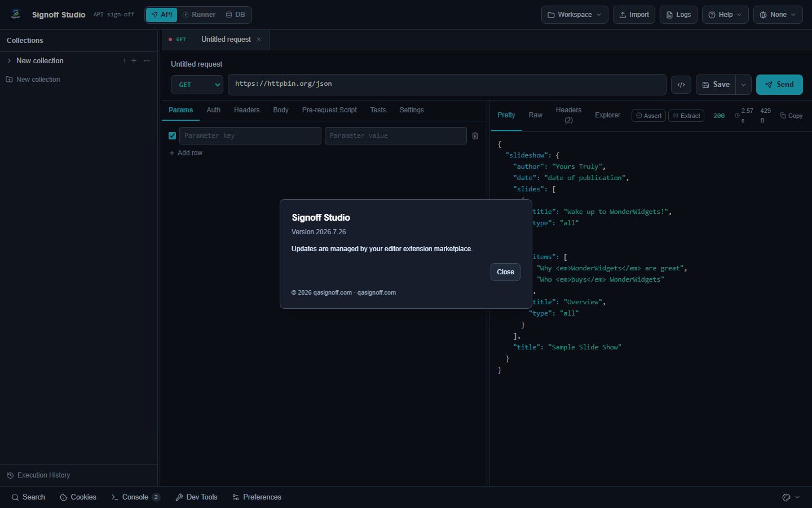Close the Signoff Studio about dialog
This screenshot has width=812, height=508.
[x=505, y=272]
